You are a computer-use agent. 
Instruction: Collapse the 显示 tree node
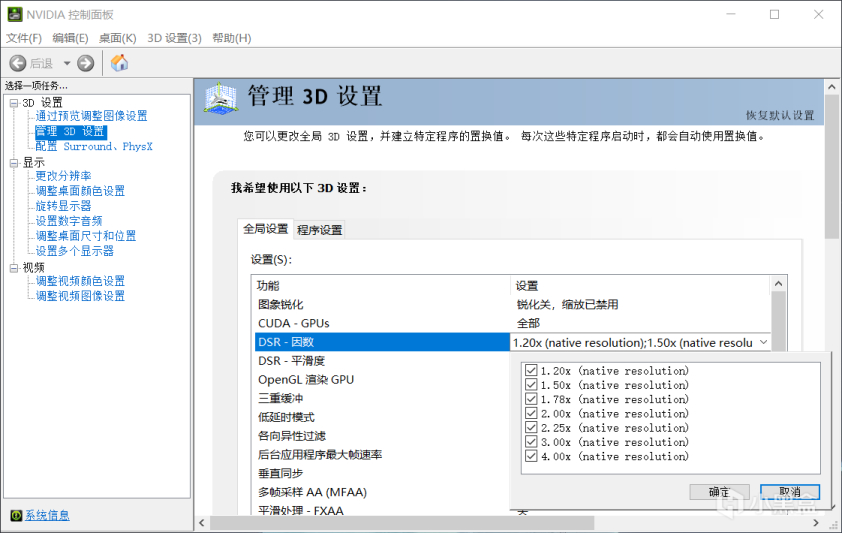click(14, 163)
